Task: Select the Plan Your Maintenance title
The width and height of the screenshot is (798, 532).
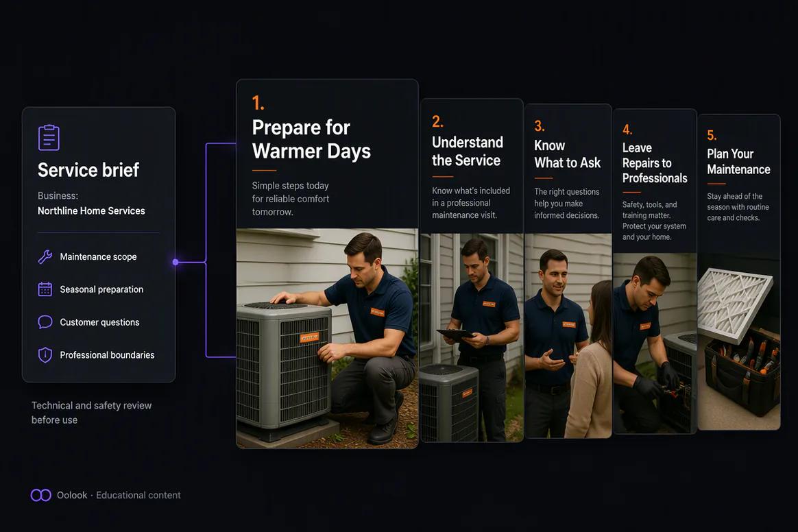Action: [738, 161]
